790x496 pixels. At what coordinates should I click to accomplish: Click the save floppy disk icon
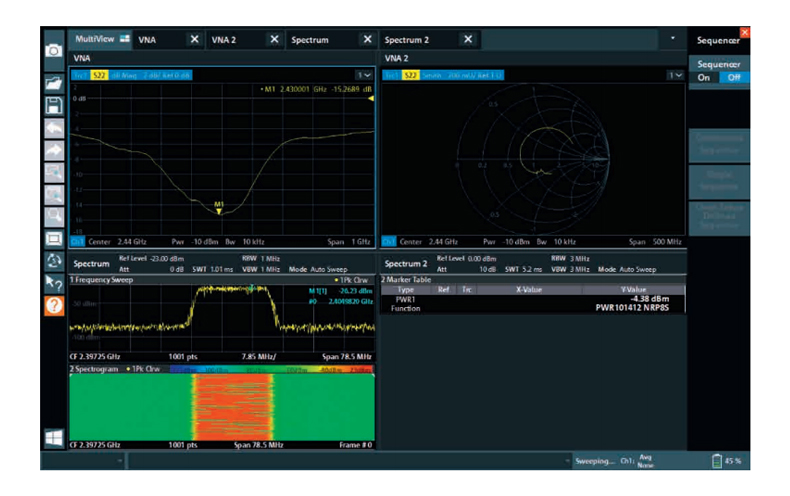click(x=53, y=103)
